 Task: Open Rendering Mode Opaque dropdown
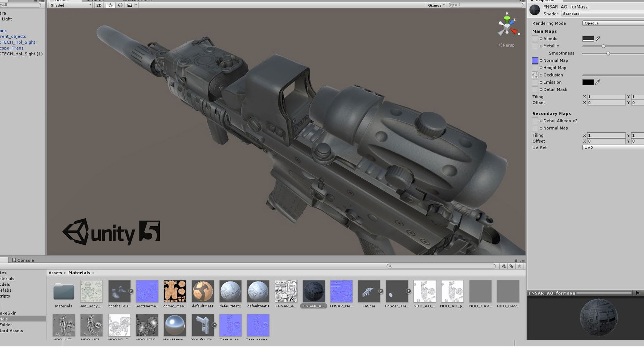click(x=613, y=23)
